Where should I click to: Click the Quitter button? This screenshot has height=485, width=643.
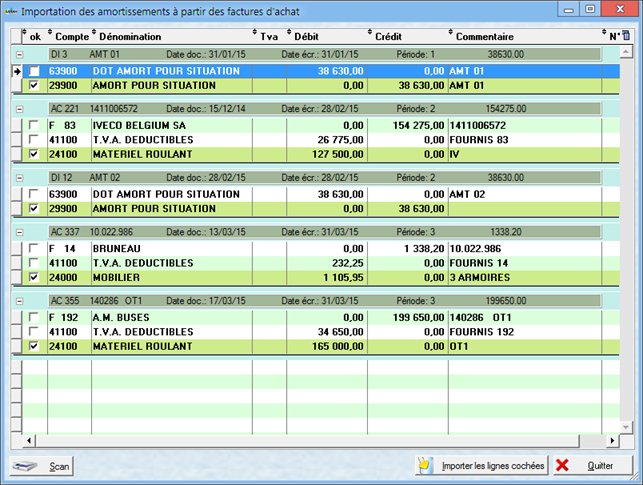coord(593,466)
